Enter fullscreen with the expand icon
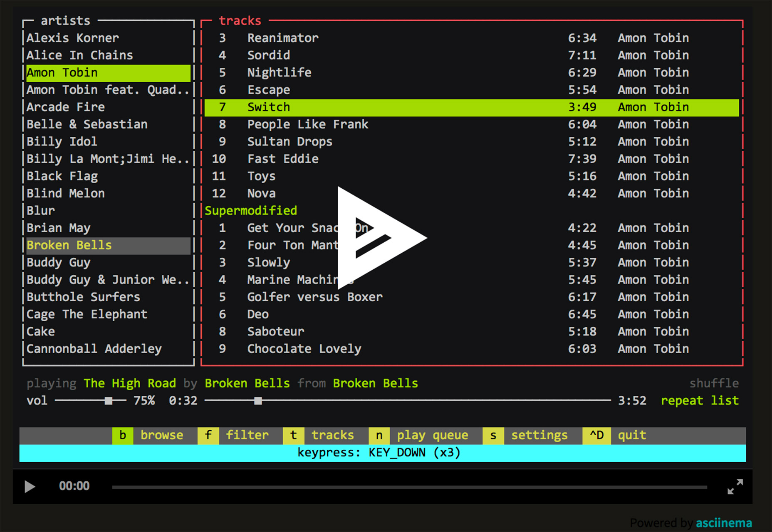The width and height of the screenshot is (772, 532). pos(735,486)
